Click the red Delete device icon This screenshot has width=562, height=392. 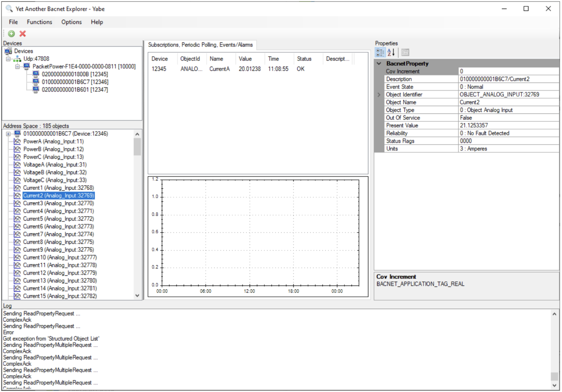pyautogui.click(x=22, y=34)
